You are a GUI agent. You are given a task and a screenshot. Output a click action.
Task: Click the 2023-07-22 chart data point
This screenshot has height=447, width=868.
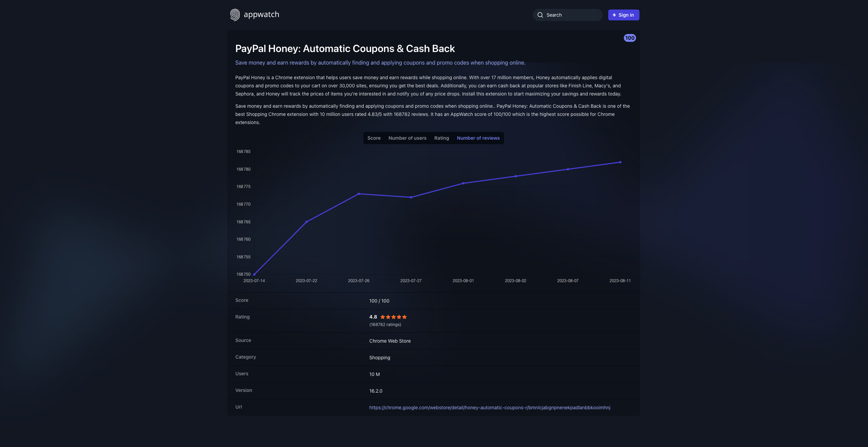307,222
